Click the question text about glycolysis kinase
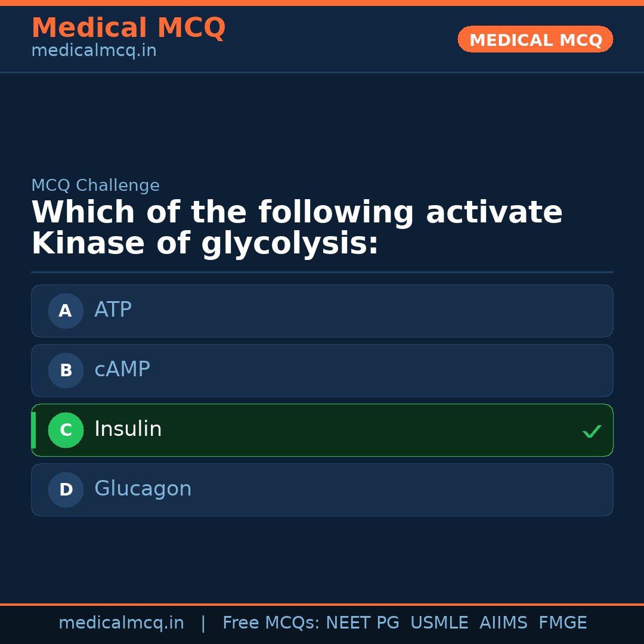644x644 pixels. pos(296,227)
